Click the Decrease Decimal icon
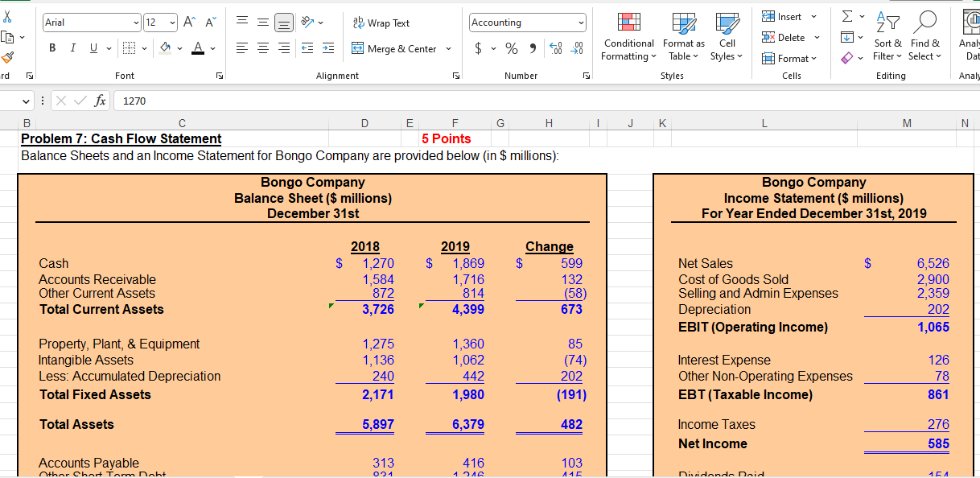Screen dimensions: 980x478 pyautogui.click(x=577, y=48)
